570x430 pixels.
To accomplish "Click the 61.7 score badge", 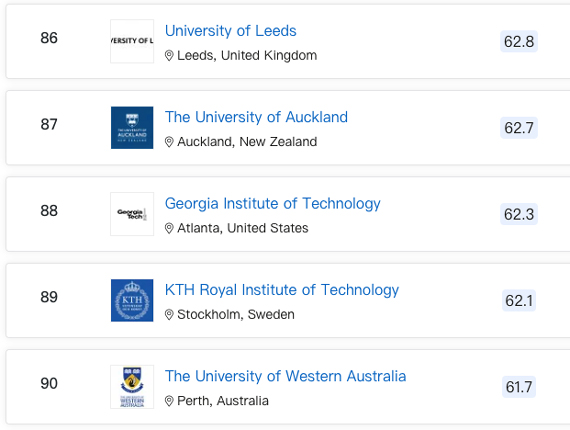I will pos(519,387).
